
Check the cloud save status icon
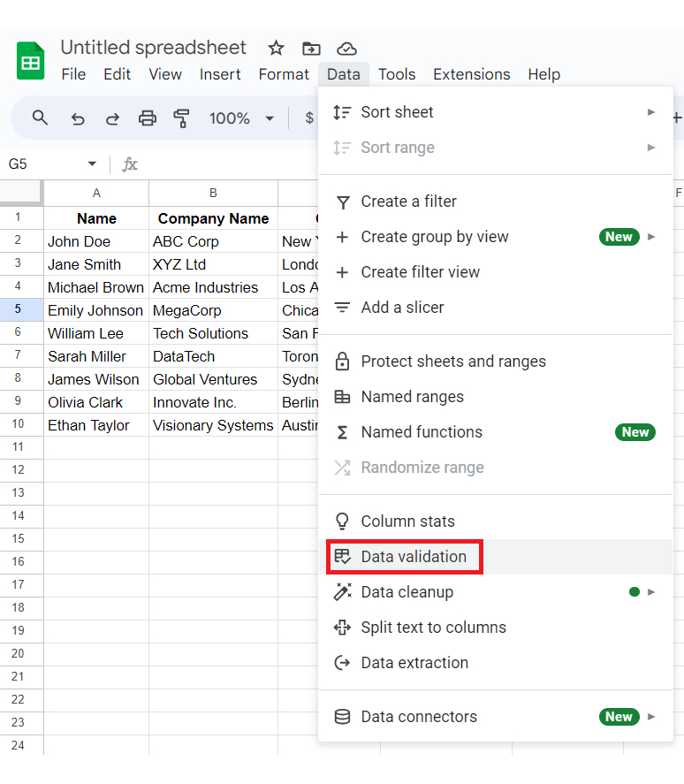346,49
